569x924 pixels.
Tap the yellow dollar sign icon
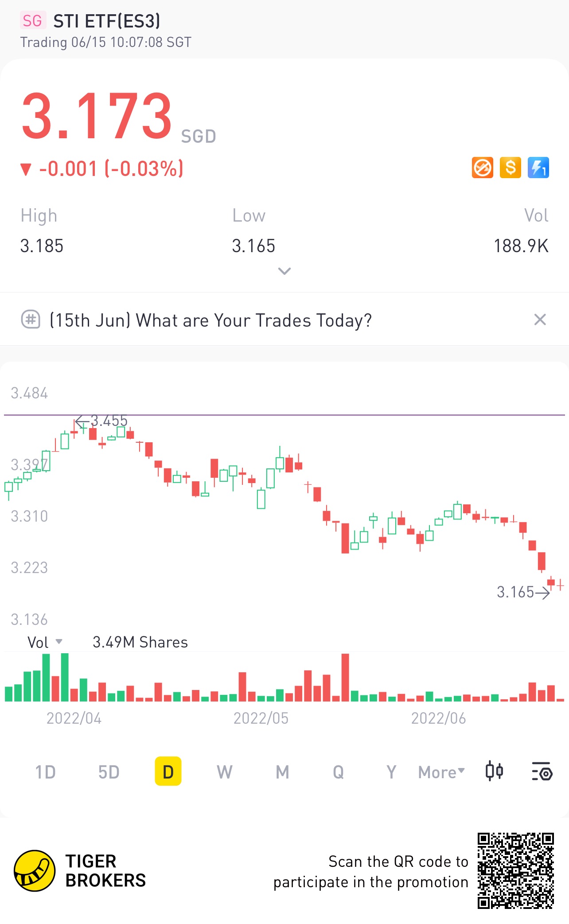tap(510, 168)
